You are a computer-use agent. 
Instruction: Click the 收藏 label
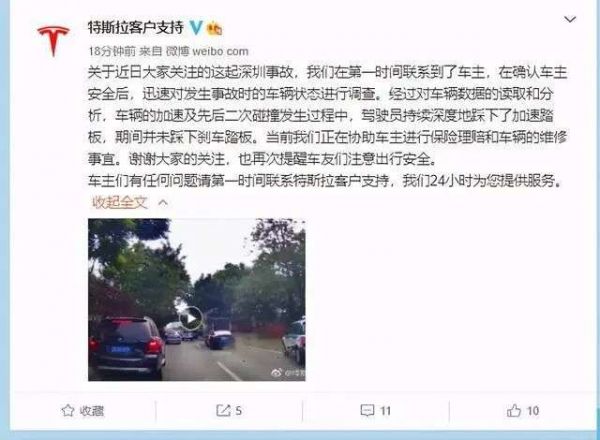tap(92, 411)
